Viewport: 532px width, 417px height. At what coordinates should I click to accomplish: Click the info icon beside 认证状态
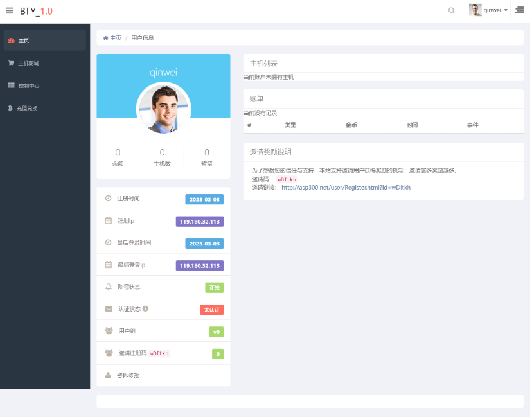[145, 308]
